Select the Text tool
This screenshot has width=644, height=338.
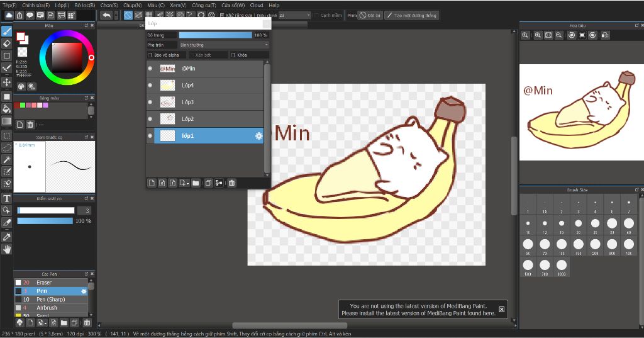(x=7, y=198)
